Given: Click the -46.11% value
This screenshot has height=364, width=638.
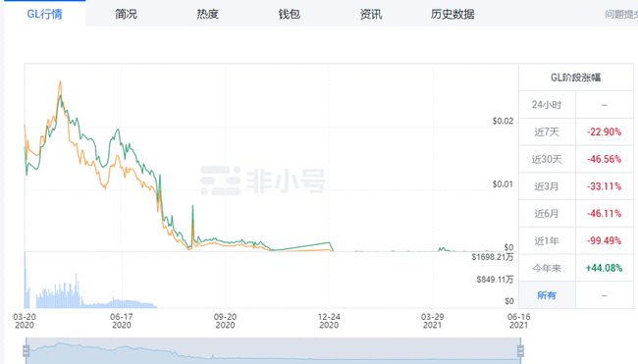Looking at the screenshot, I should pos(604,214).
